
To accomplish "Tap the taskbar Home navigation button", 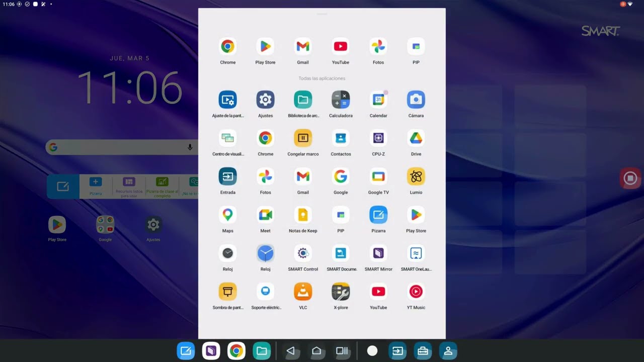I will pos(316,351).
